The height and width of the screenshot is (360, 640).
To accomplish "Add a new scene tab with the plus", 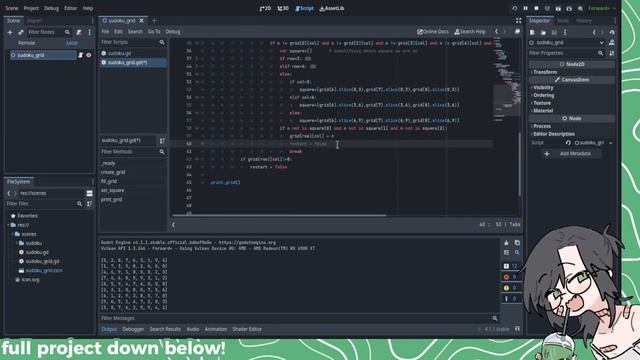I will [x=154, y=20].
